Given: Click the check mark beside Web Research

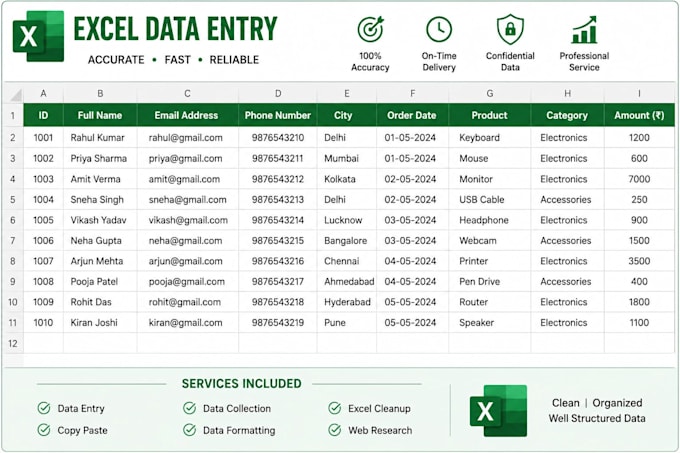Looking at the screenshot, I should (334, 430).
